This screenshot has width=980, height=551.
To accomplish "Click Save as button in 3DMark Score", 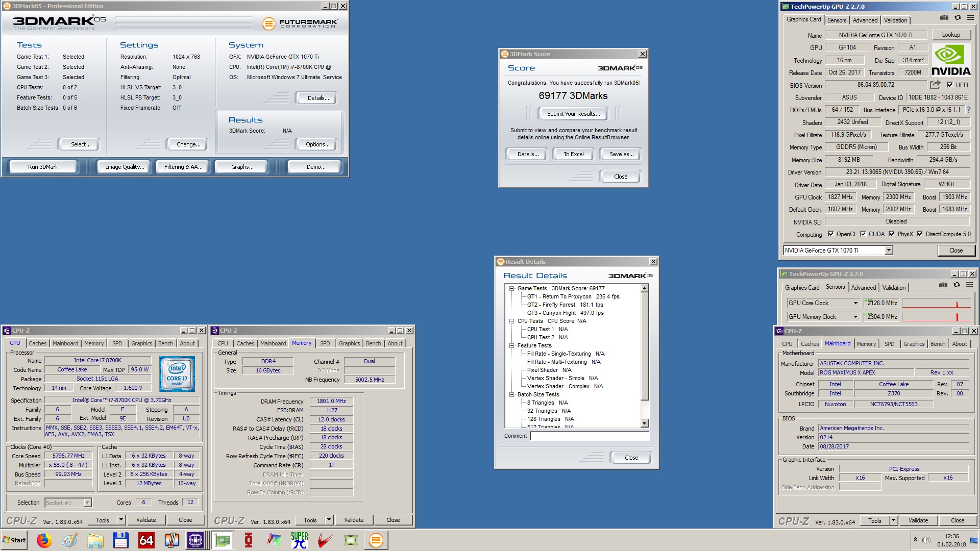I will pyautogui.click(x=621, y=154).
